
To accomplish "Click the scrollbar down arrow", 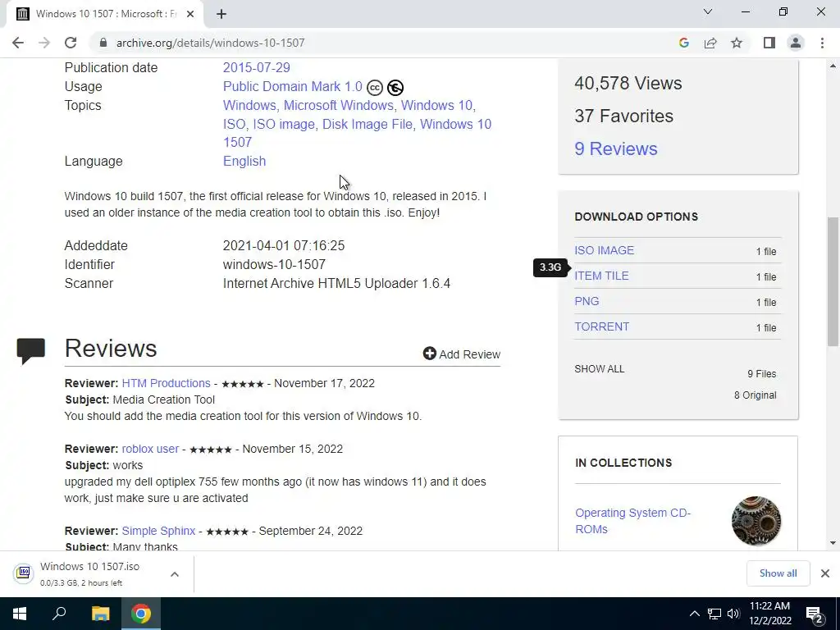I will [x=833, y=543].
